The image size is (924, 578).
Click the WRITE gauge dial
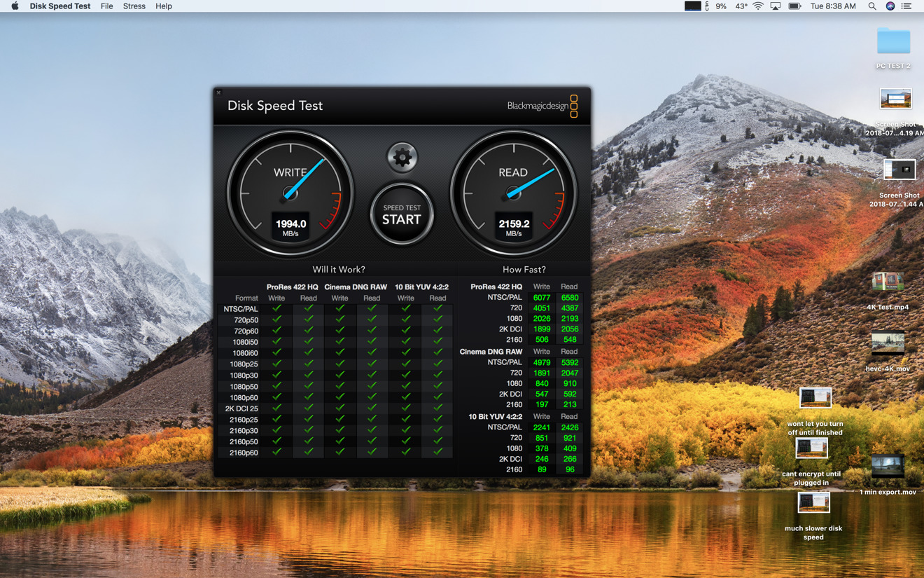click(x=290, y=193)
